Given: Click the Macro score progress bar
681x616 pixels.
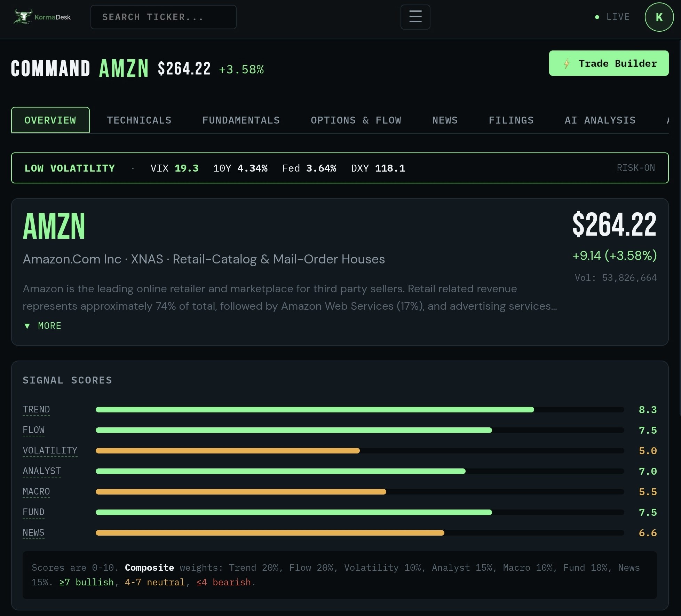Looking at the screenshot, I should (x=360, y=492).
